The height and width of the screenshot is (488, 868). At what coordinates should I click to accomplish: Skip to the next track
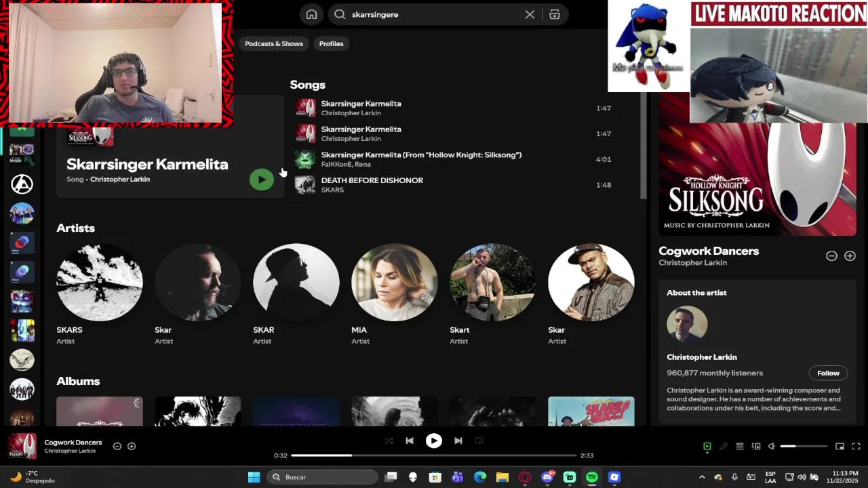(458, 441)
